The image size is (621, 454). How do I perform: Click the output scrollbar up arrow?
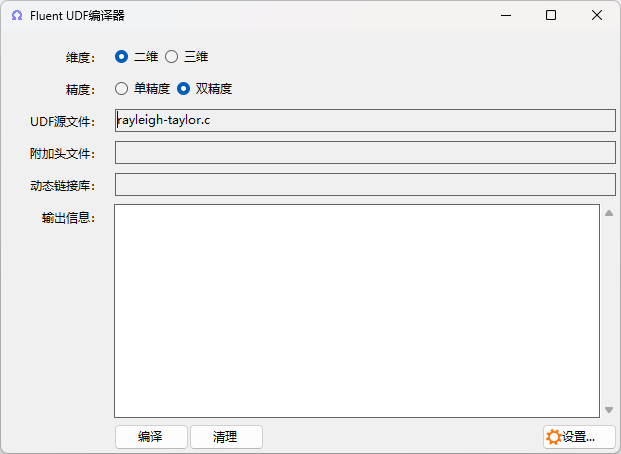pyautogui.click(x=609, y=213)
